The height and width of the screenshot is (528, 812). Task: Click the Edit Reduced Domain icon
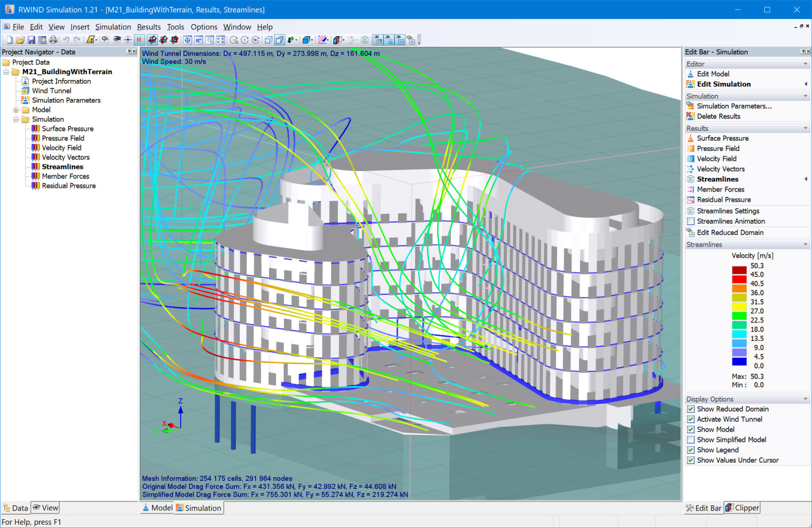tap(691, 233)
